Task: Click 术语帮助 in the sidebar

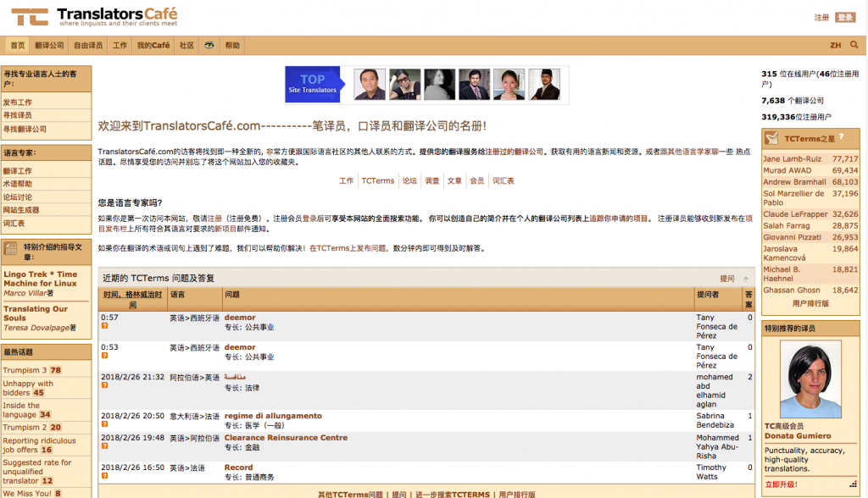Action: pyautogui.click(x=18, y=184)
